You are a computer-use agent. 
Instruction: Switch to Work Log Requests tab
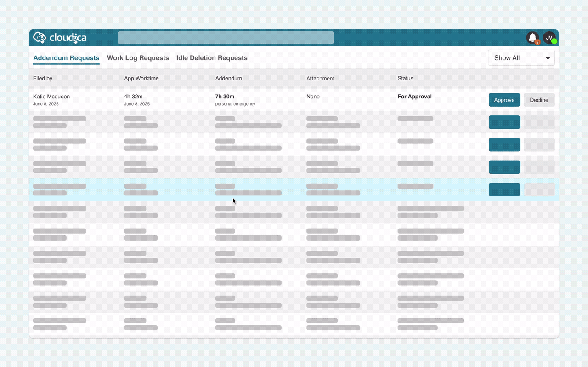coord(138,58)
